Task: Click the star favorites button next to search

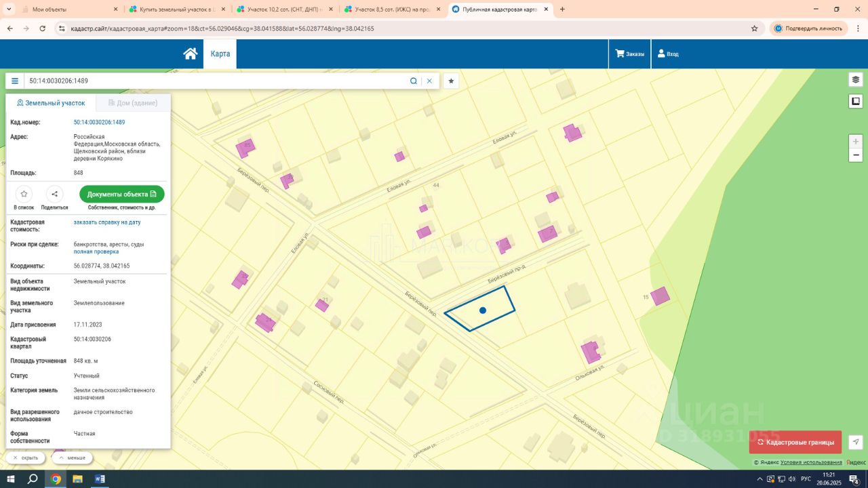Action: 451,81
